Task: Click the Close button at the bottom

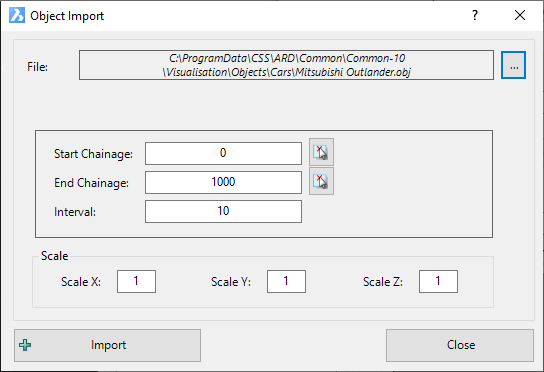Action: tap(460, 345)
